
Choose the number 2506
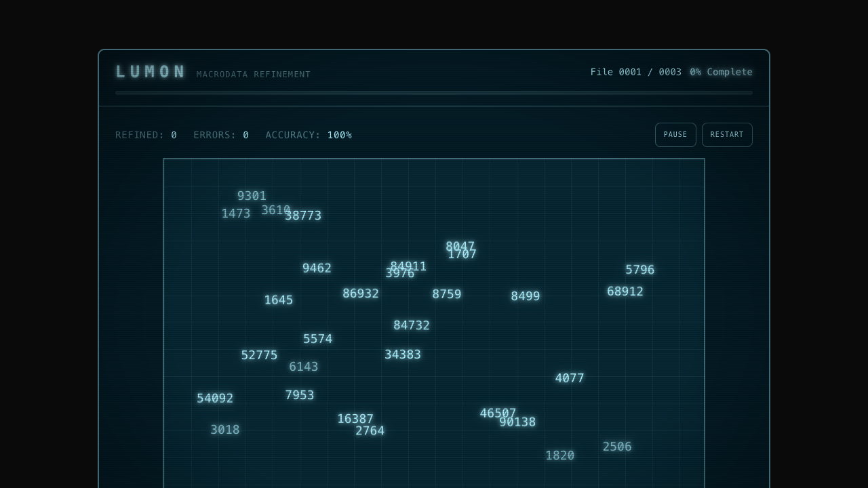pos(617,447)
